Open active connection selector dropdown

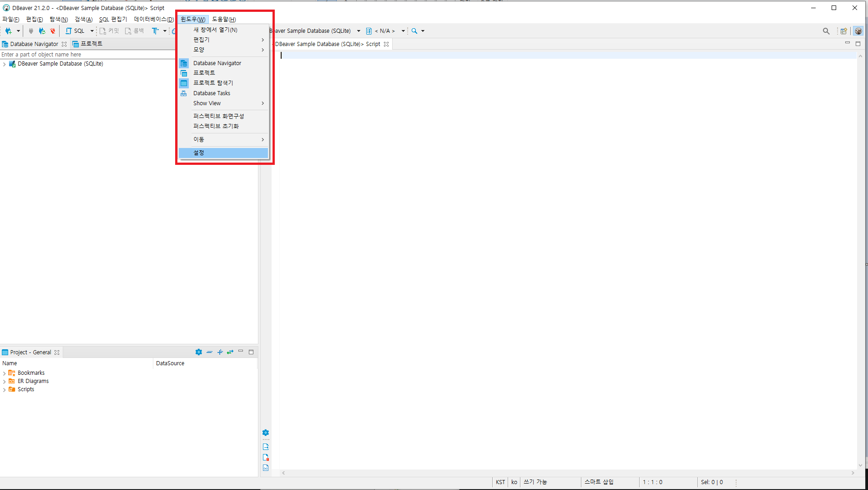pyautogui.click(x=358, y=31)
